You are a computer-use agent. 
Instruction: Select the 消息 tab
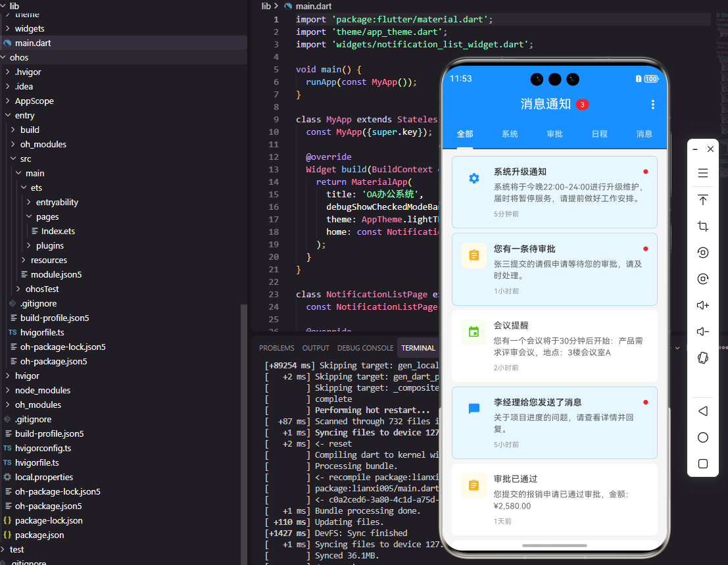[644, 134]
